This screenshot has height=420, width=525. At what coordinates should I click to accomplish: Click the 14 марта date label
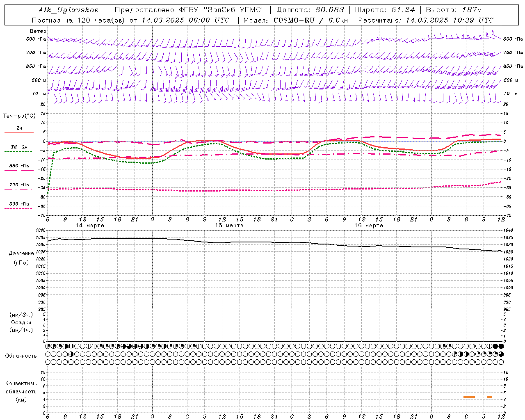coord(90,226)
